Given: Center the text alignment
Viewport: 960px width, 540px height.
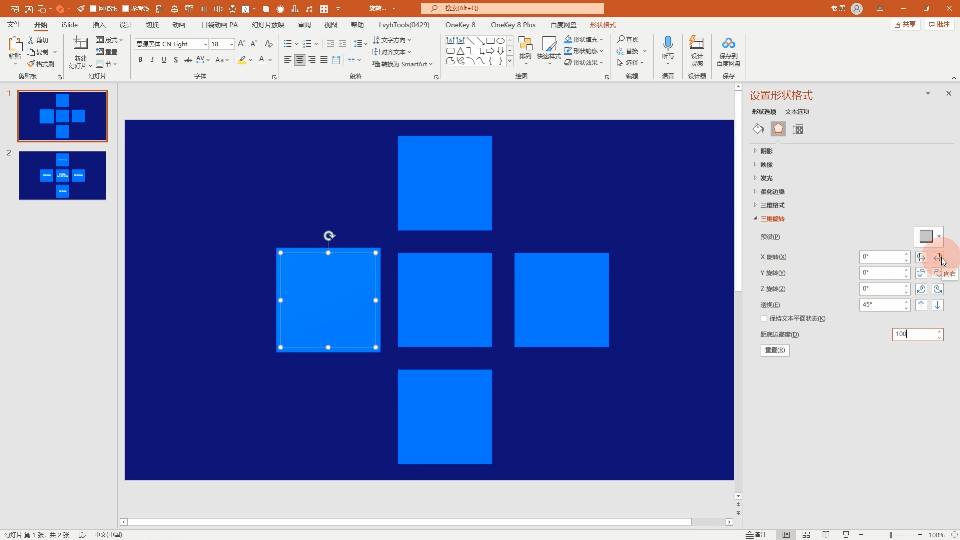Looking at the screenshot, I should (x=299, y=60).
